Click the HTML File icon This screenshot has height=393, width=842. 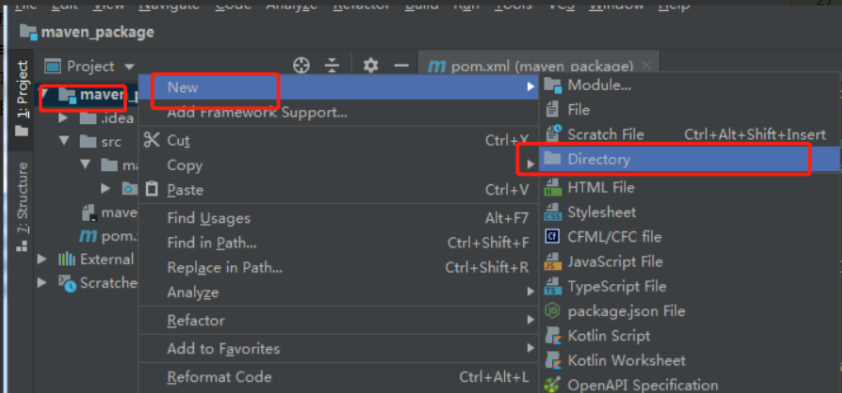point(553,187)
